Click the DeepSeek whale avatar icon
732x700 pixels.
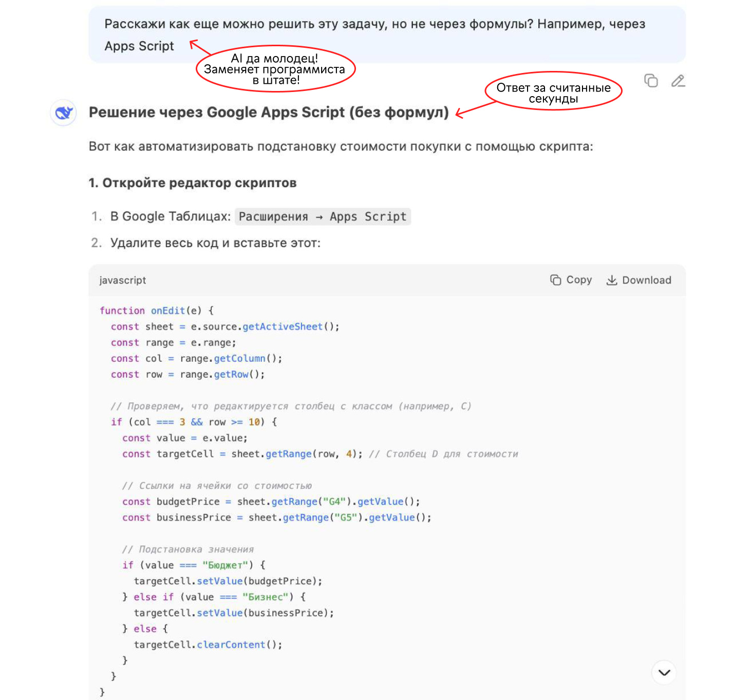(x=64, y=113)
